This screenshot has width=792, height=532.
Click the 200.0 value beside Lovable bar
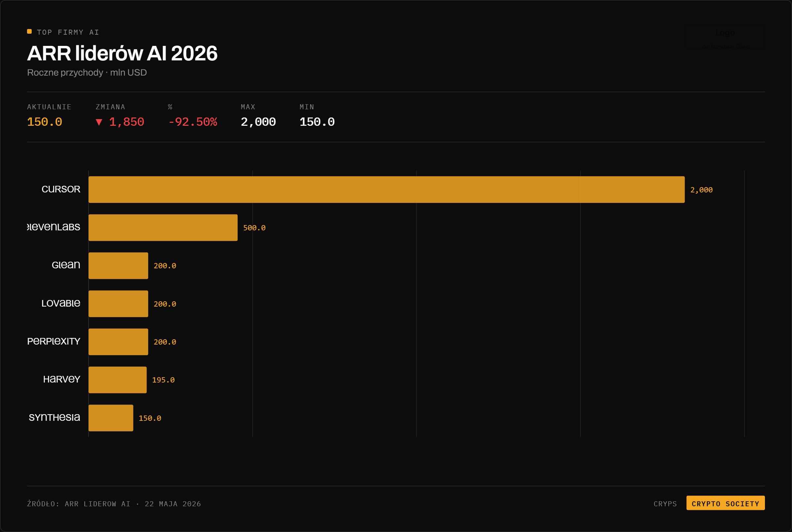click(165, 304)
